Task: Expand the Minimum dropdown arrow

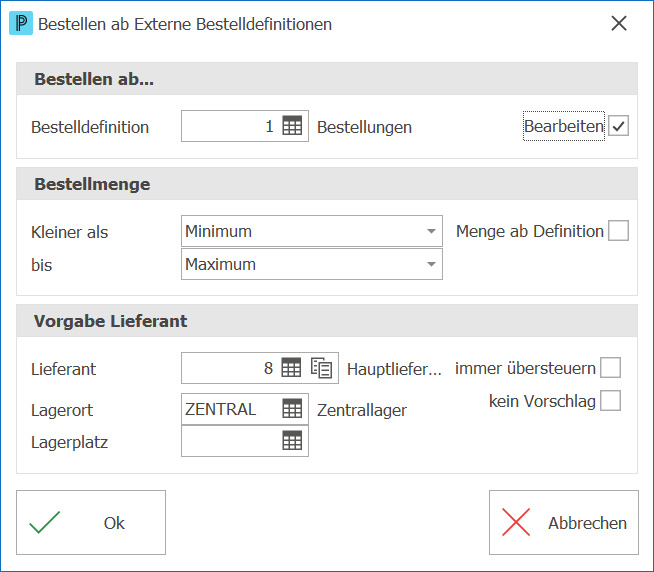Action: point(431,231)
